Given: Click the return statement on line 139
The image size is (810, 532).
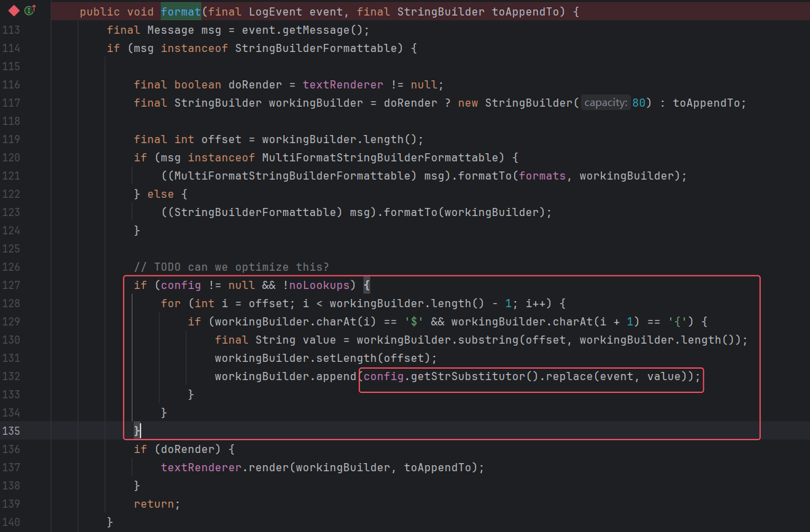Looking at the screenshot, I should point(155,504).
